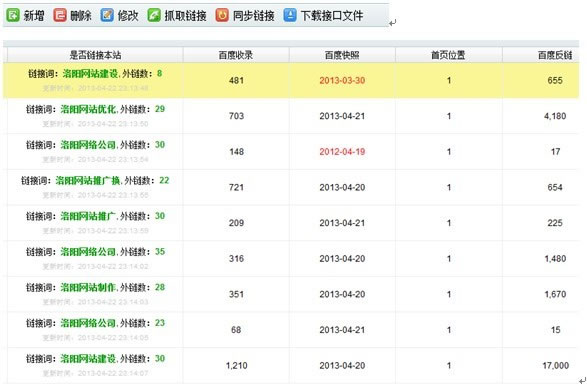This screenshot has width=587, height=387.
Task: Click 首页位置 value in the 收录 1,210 row
Action: (x=449, y=366)
